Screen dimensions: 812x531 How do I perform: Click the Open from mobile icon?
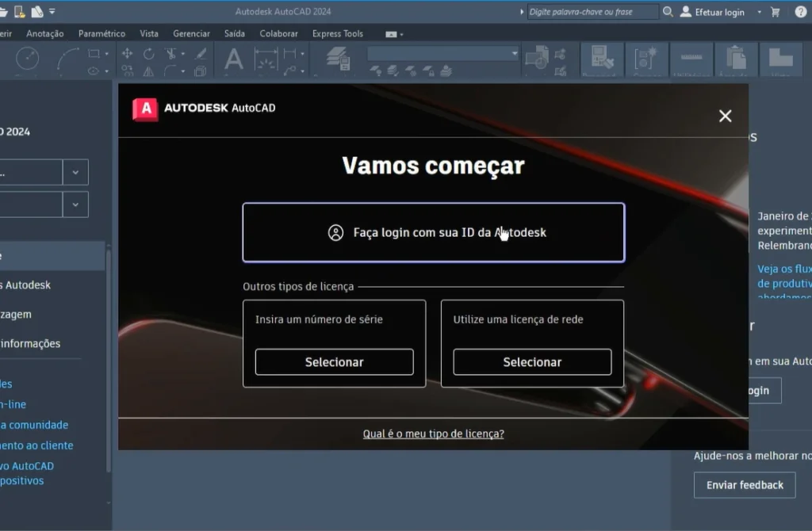pyautogui.click(x=20, y=11)
